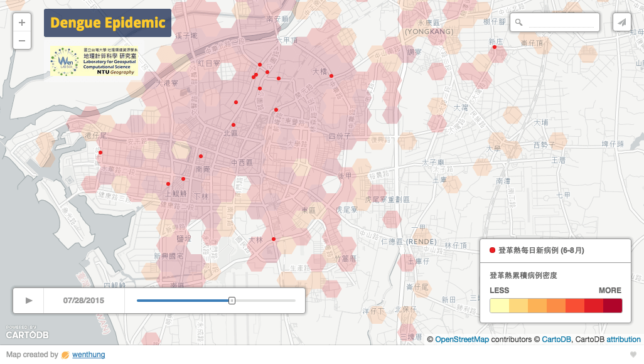Open the share paper-plane button
Screen dimensions: 644x364
(x=621, y=23)
